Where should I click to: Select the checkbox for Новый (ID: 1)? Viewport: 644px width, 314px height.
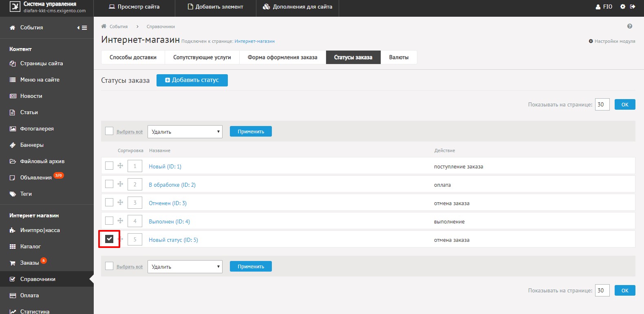click(109, 166)
